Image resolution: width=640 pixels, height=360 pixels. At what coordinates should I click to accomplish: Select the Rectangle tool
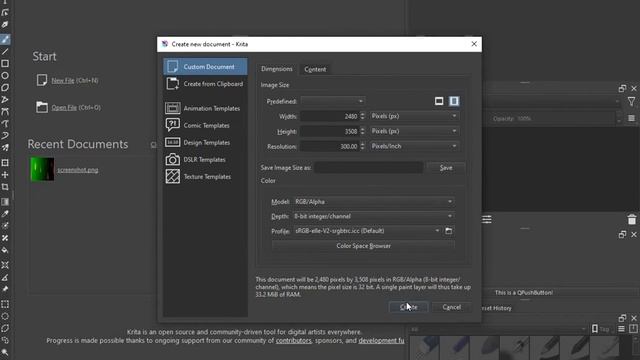coord(5,64)
